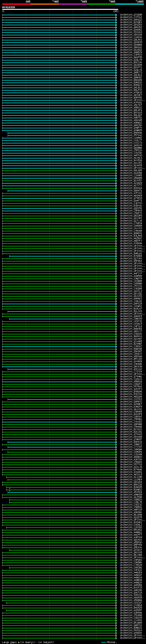Open hit UniRef100_P57142

131,135
